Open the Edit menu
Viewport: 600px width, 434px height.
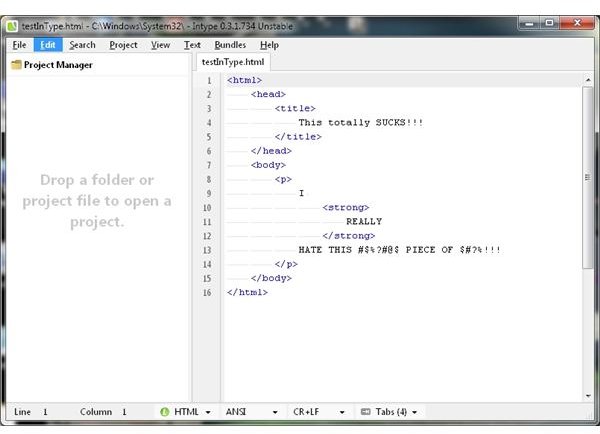pyautogui.click(x=48, y=45)
